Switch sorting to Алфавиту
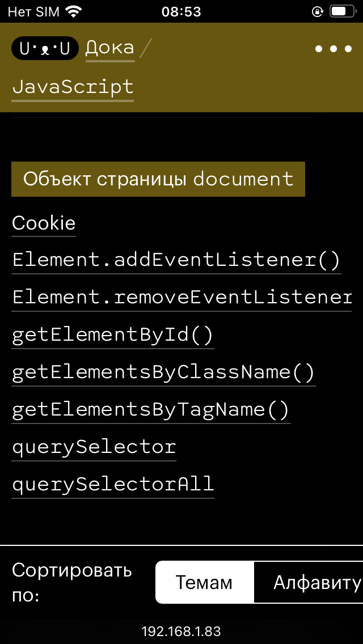 (315, 582)
